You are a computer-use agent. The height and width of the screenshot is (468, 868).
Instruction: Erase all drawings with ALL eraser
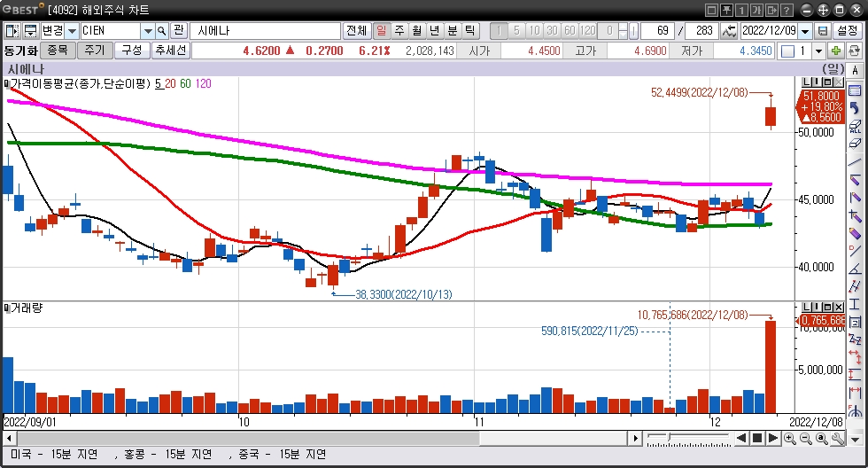(856, 126)
